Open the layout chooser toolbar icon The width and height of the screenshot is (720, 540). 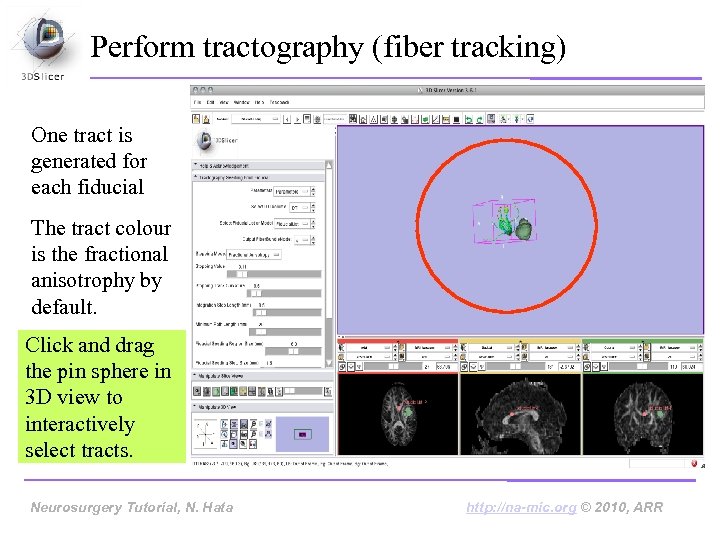491,119
